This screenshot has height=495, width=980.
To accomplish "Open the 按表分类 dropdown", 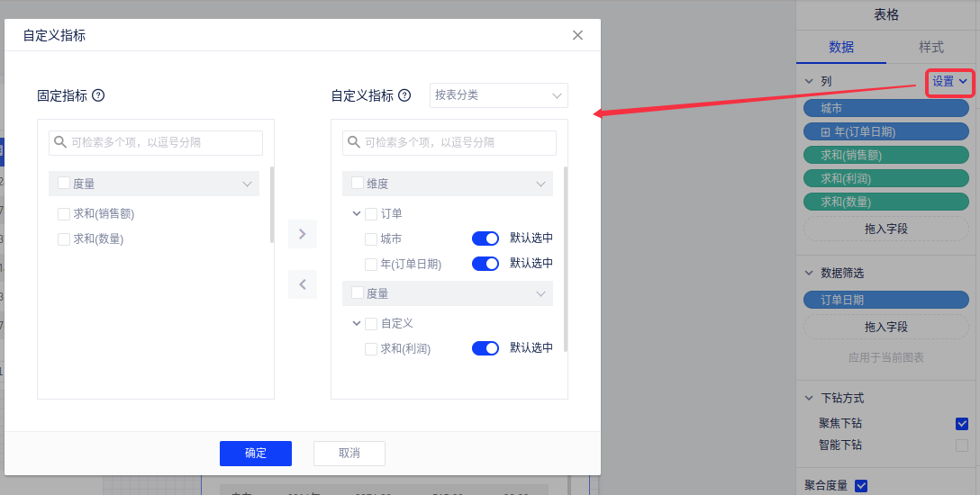I will [x=498, y=94].
